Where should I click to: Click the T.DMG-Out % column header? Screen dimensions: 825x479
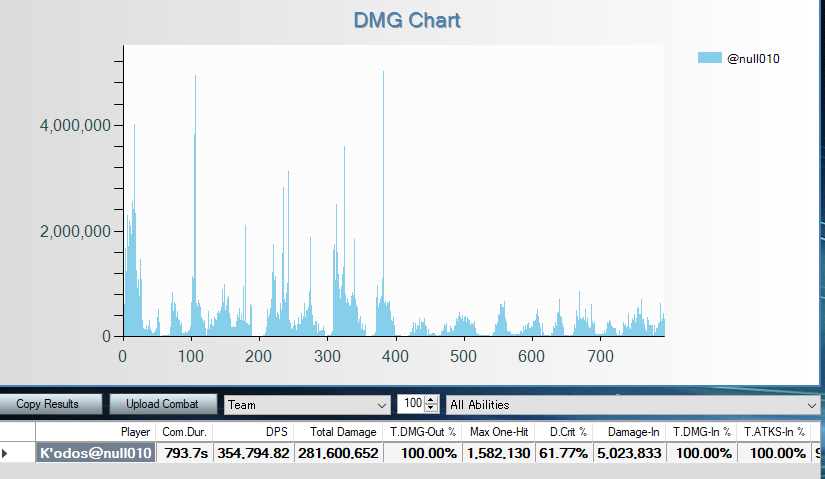(422, 432)
